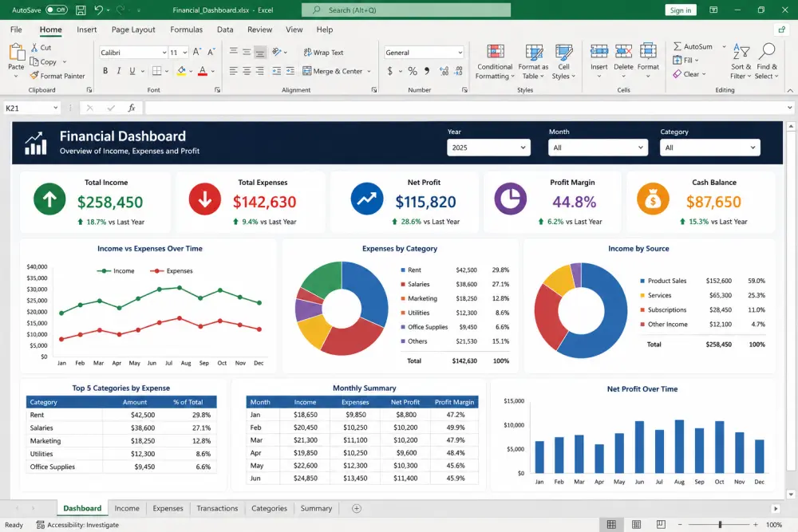Add a new sheet with plus icon
798x532 pixels.
[x=357, y=508]
